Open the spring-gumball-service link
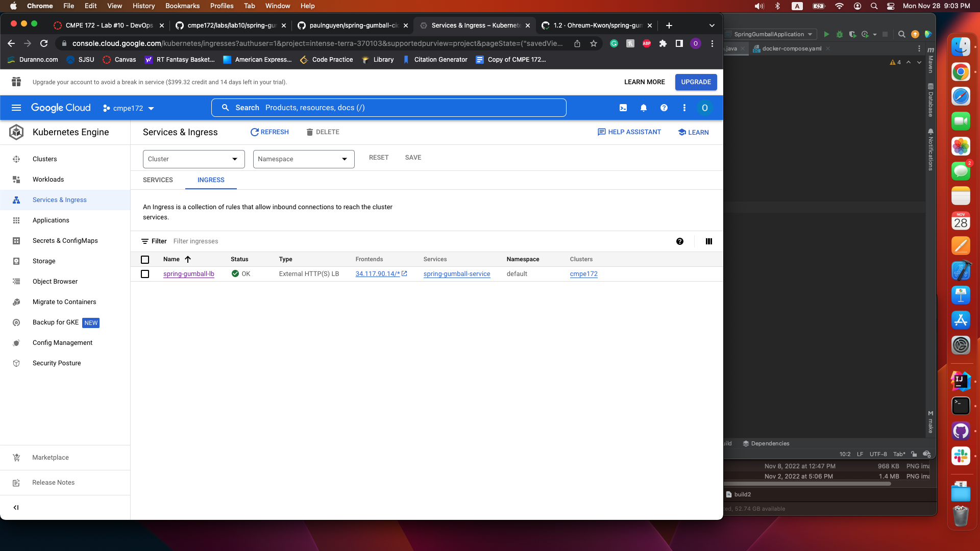Image resolution: width=980 pixels, height=551 pixels. tap(456, 274)
